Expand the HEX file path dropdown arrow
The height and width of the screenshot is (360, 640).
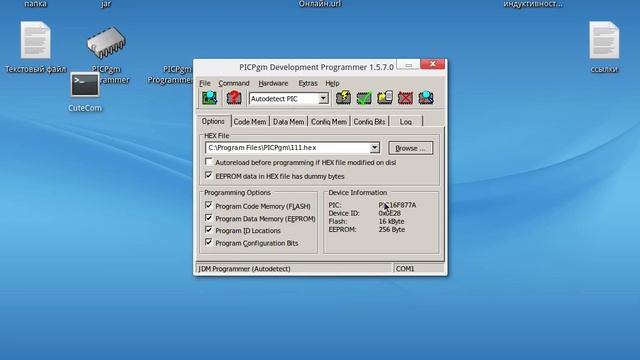coord(374,148)
